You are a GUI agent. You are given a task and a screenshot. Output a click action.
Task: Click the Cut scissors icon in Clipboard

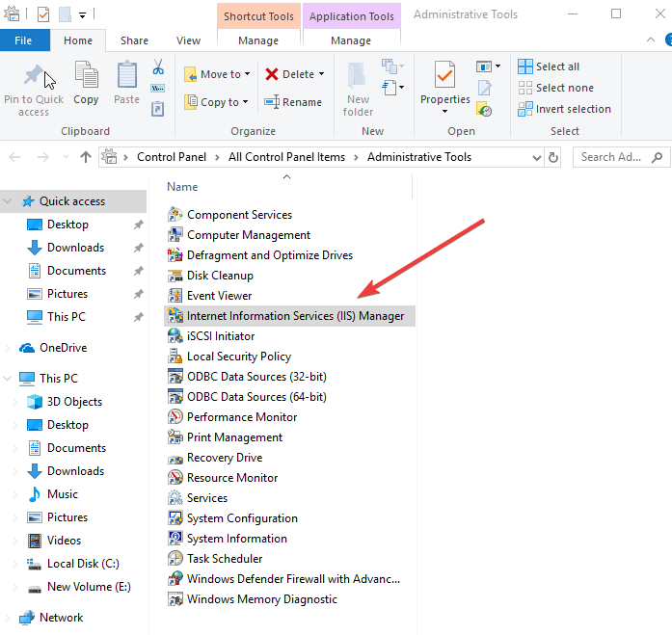click(x=158, y=67)
